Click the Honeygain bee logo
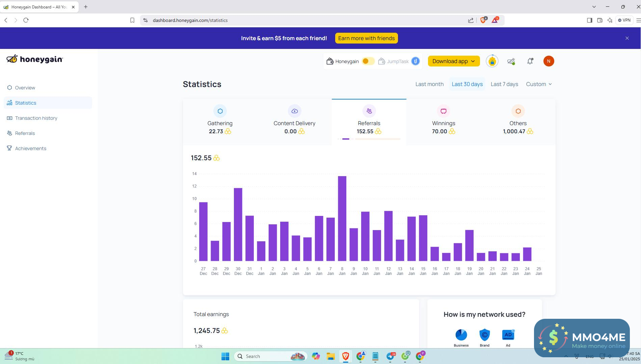 coord(34,59)
